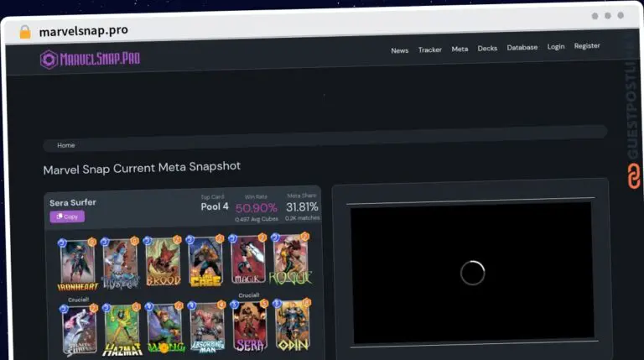Click the Login link
Viewport: 644px width, 360px height.
556,46
